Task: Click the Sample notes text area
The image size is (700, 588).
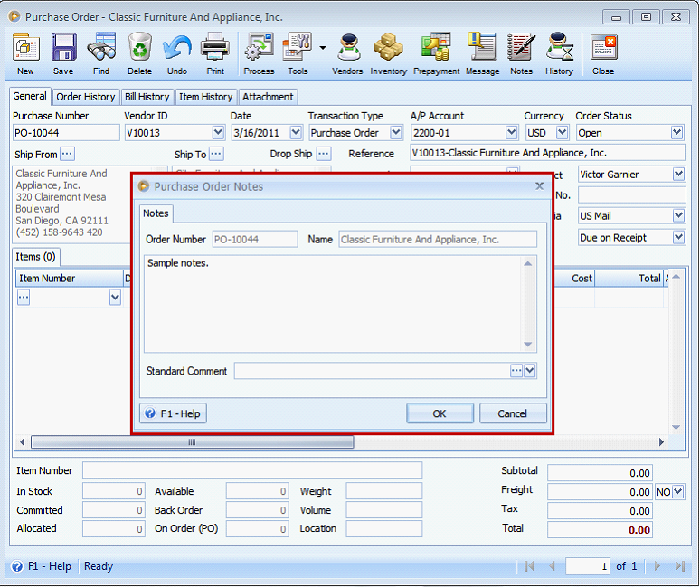Action: [x=340, y=304]
